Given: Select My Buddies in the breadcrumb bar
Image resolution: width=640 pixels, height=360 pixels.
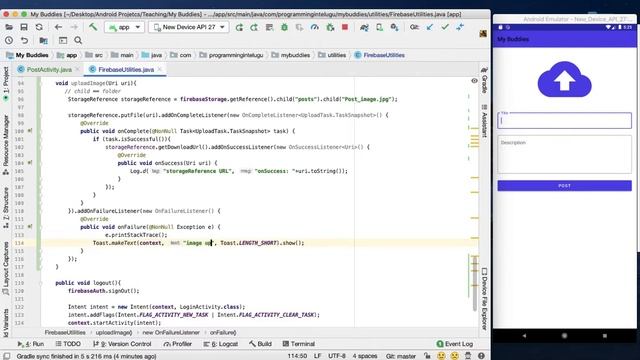Looking at the screenshot, I should pos(28,55).
